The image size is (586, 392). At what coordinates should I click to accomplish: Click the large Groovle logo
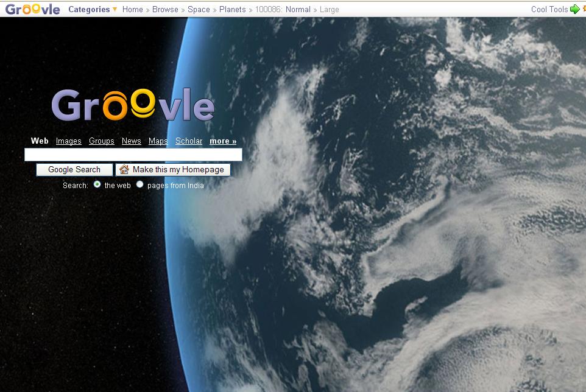point(133,105)
